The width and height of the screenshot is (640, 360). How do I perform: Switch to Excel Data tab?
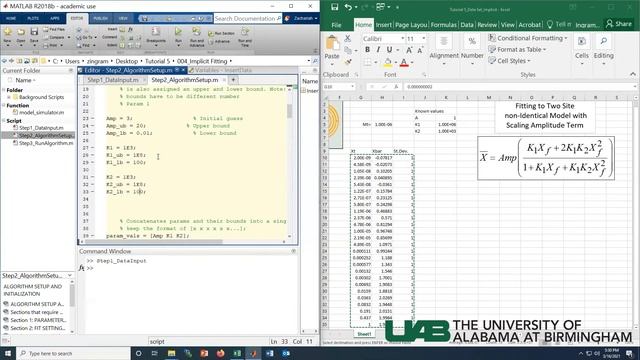click(467, 25)
